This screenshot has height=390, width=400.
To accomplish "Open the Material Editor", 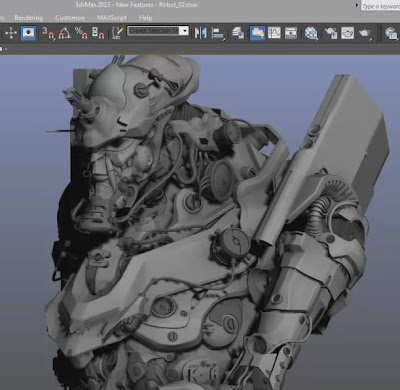I will [x=311, y=33].
